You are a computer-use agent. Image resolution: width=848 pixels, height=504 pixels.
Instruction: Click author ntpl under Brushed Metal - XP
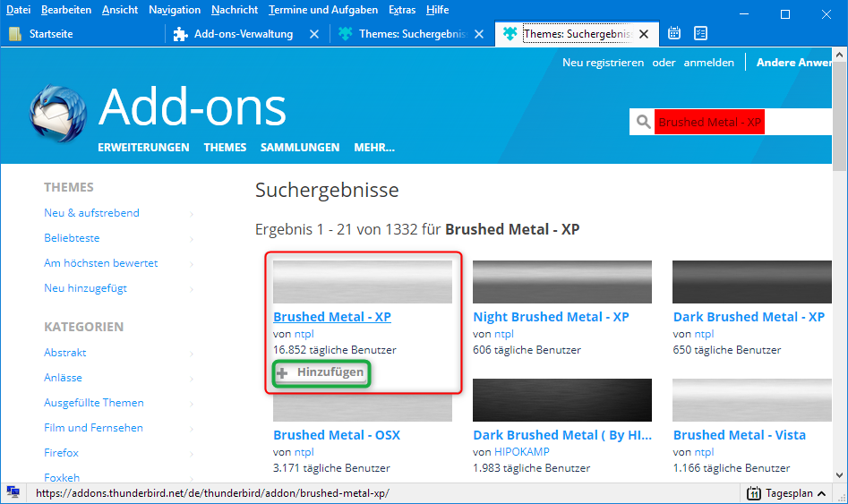pyautogui.click(x=304, y=334)
